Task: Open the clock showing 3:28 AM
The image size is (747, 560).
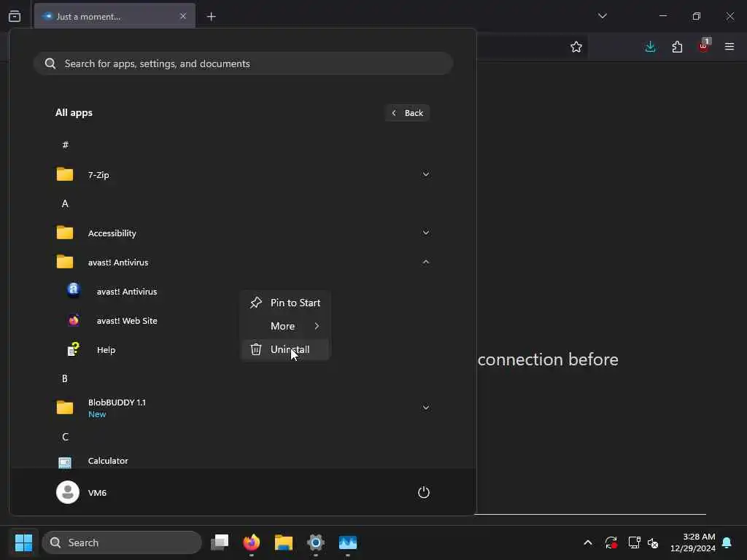Action: (x=693, y=542)
